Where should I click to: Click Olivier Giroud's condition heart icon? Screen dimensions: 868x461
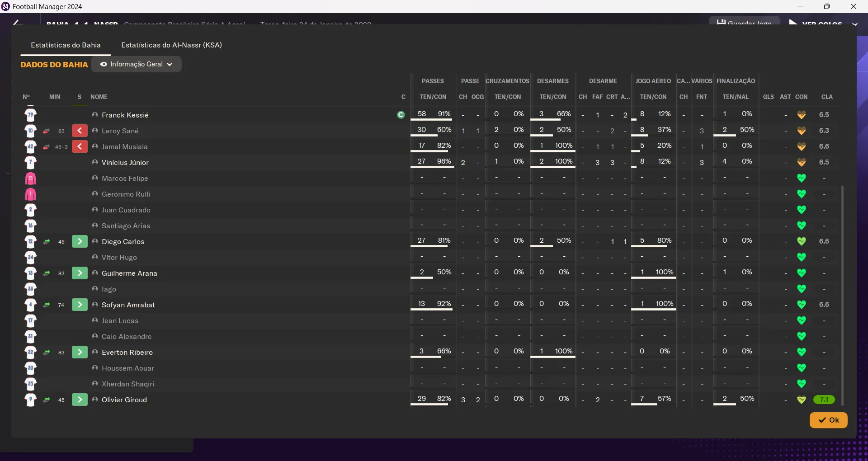click(x=802, y=400)
